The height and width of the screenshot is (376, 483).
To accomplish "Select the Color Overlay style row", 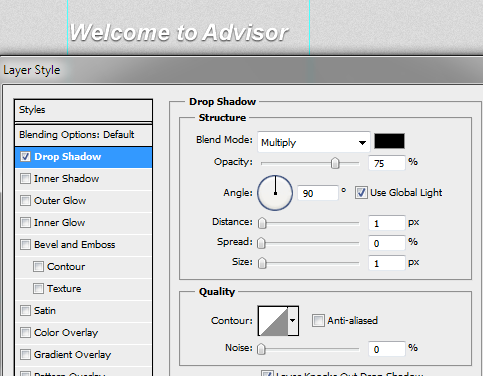I will tap(83, 333).
